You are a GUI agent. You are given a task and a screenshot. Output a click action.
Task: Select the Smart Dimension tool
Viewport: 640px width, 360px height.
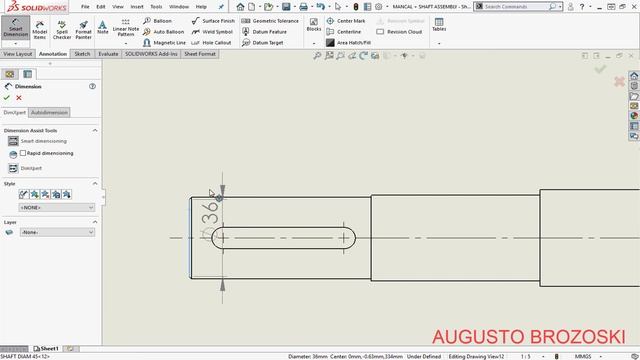[x=16, y=28]
